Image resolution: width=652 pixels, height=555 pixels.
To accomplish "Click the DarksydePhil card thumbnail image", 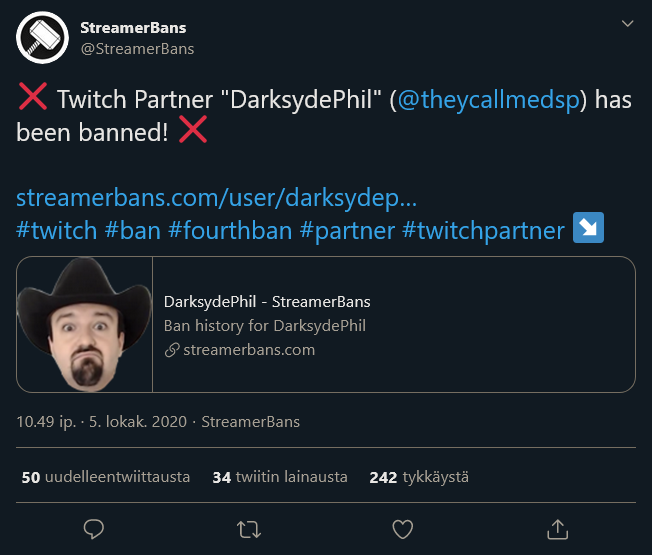I will (85, 324).
